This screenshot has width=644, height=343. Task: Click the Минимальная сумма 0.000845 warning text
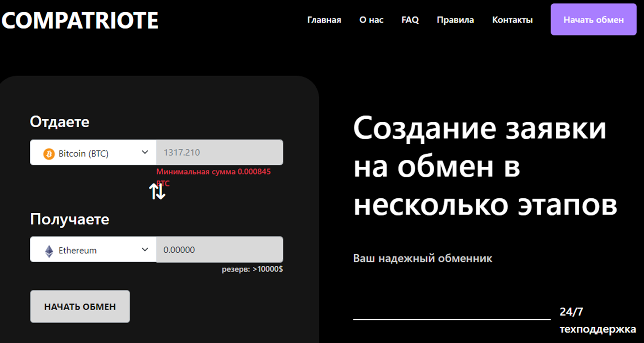(x=213, y=177)
